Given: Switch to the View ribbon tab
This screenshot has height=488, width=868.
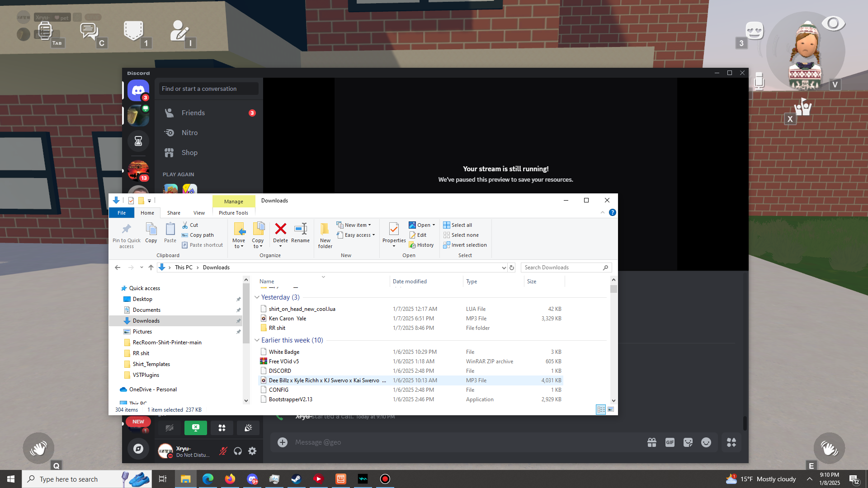Looking at the screenshot, I should [199, 213].
